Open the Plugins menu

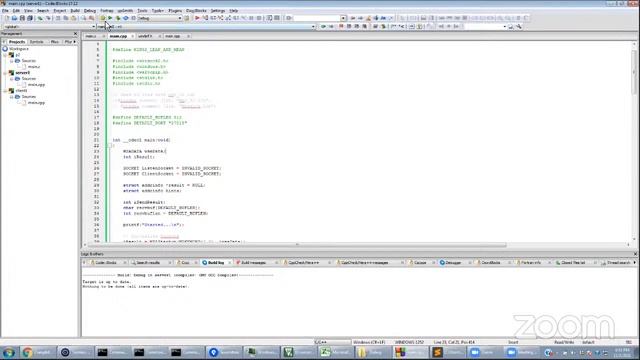[175, 11]
